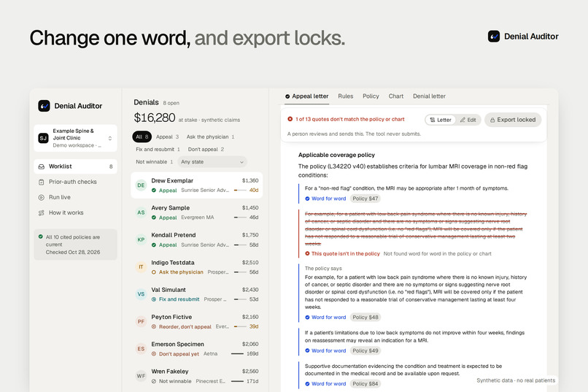Click Word for word beside Policy §49

coord(325,350)
